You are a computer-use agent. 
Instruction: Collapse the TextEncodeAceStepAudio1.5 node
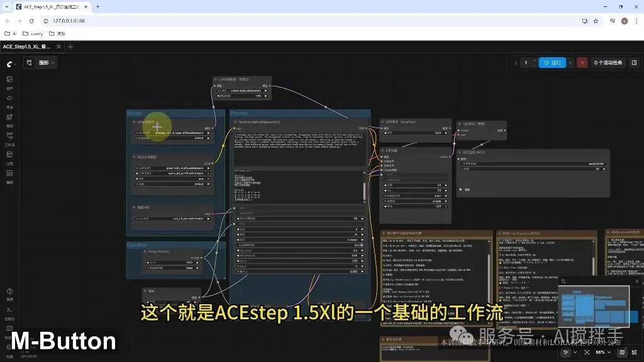pos(235,123)
